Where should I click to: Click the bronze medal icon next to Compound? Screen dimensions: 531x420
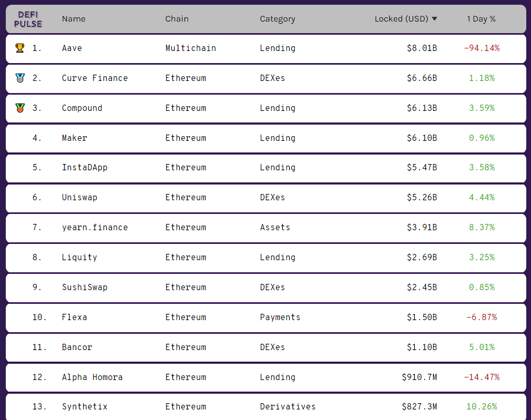tap(20, 108)
